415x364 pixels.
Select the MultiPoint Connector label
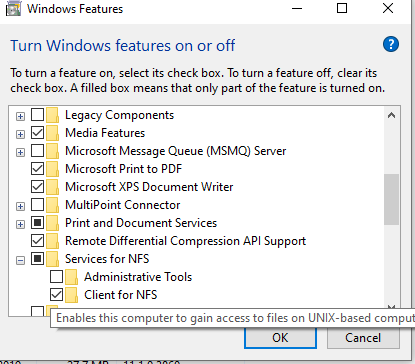click(123, 205)
